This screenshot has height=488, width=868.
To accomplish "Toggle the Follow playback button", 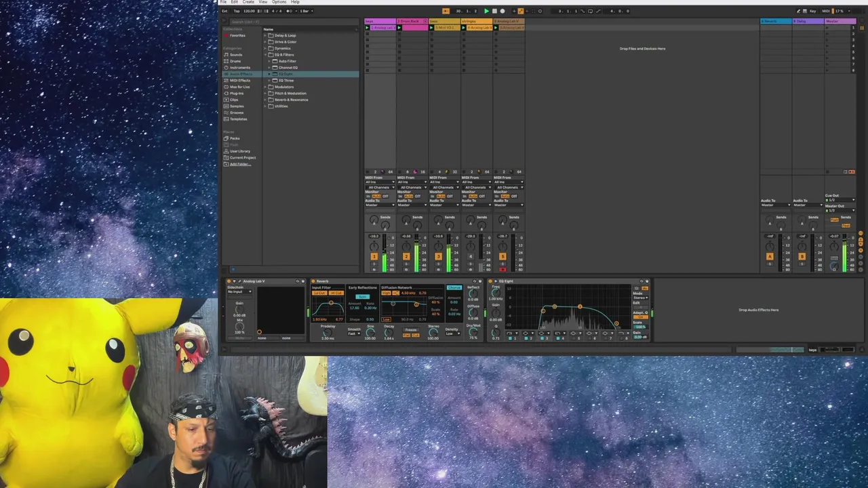I will [446, 11].
